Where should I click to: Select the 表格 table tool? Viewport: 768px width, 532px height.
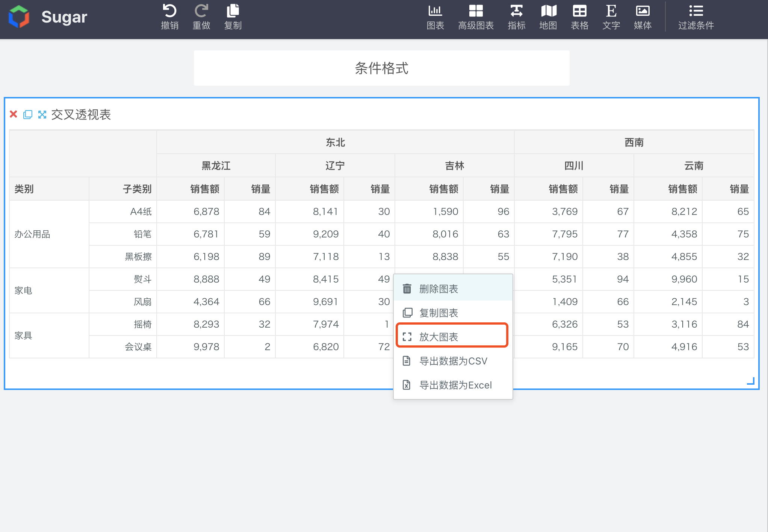coord(580,17)
